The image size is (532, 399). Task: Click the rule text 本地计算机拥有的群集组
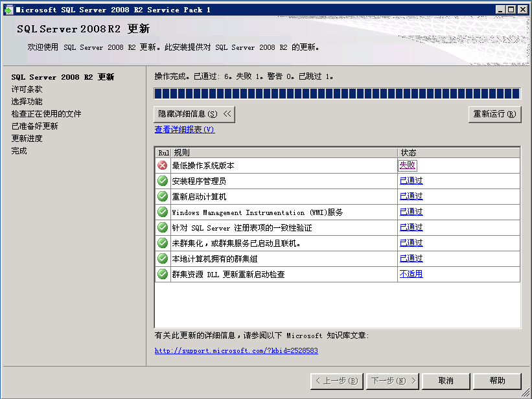pyautogui.click(x=214, y=259)
